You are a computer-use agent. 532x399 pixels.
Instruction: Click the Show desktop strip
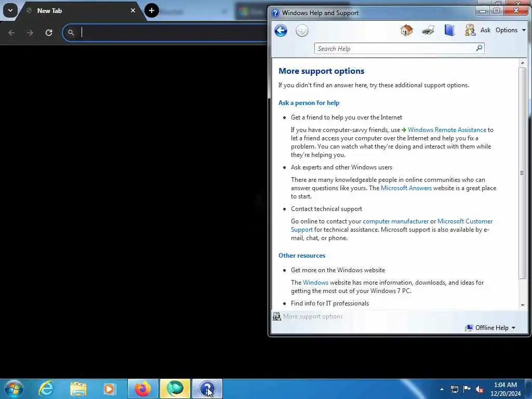click(528, 389)
